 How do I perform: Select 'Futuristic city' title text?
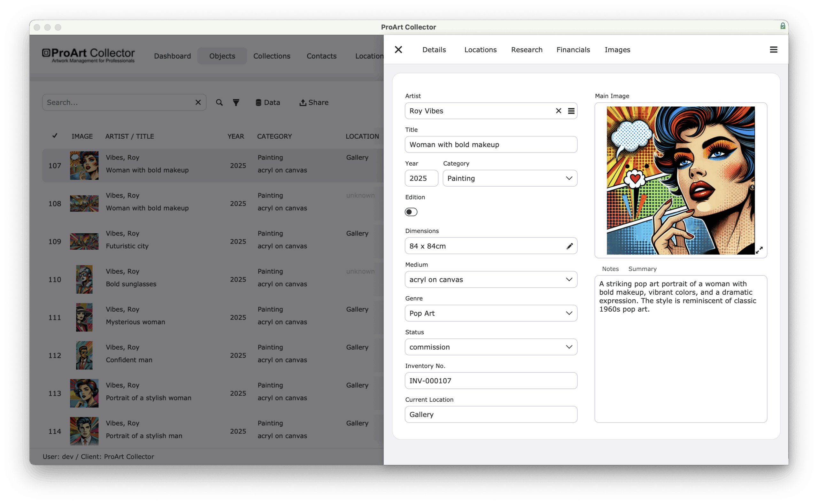click(x=127, y=246)
